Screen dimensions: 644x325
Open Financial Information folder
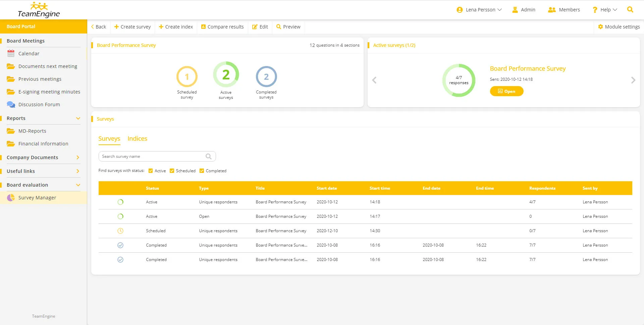click(x=44, y=144)
